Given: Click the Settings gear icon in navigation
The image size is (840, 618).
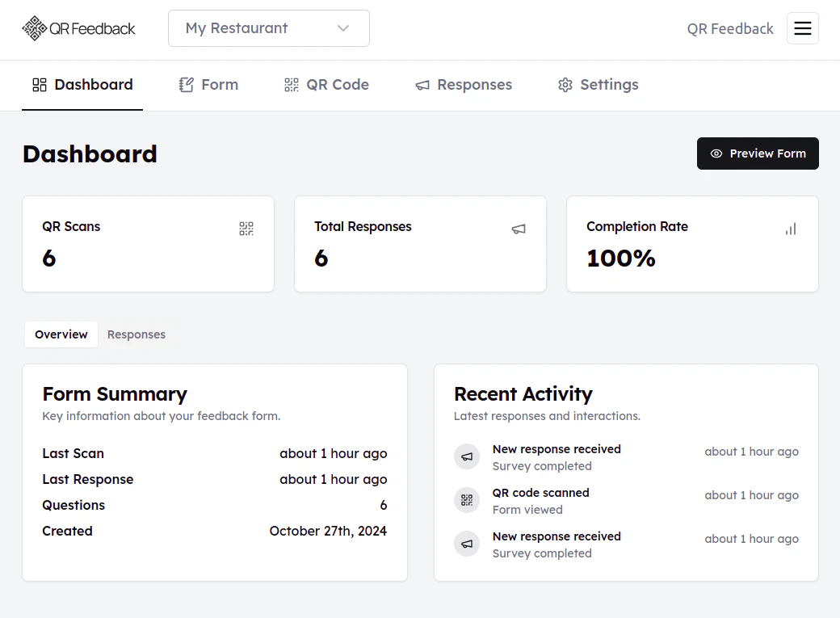Looking at the screenshot, I should coord(565,84).
